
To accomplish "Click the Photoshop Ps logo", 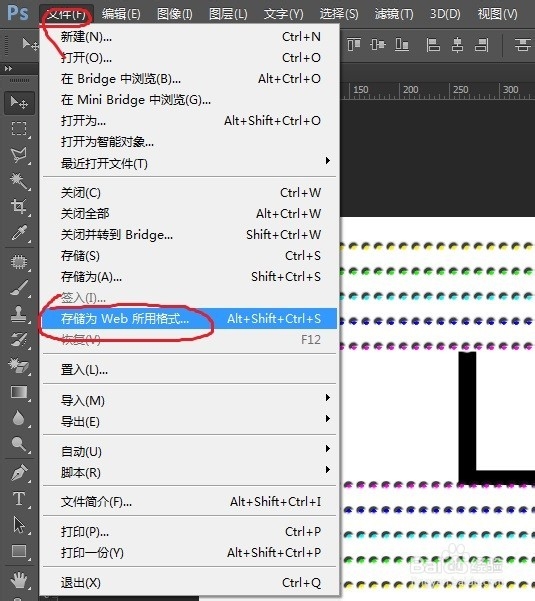I will [18, 13].
